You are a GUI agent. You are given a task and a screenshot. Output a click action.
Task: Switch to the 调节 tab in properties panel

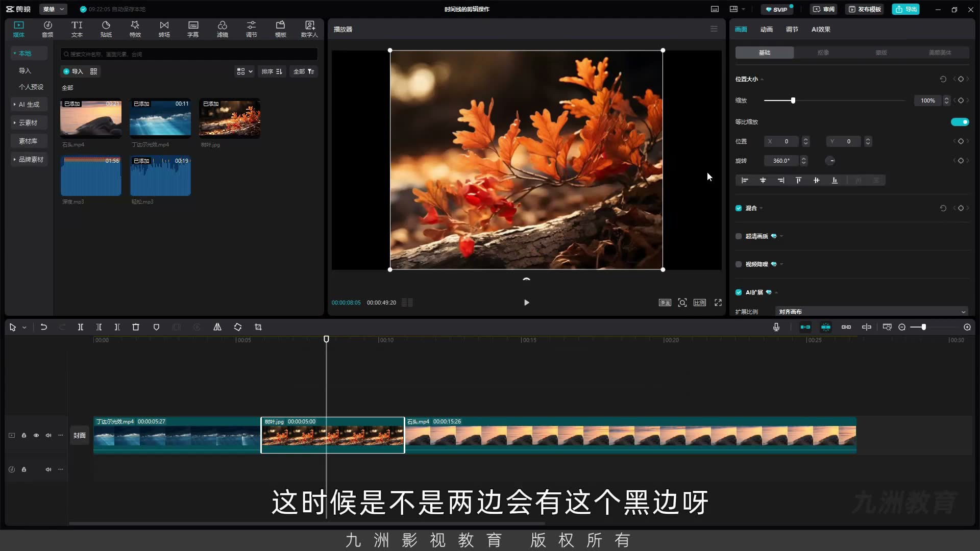792,30
